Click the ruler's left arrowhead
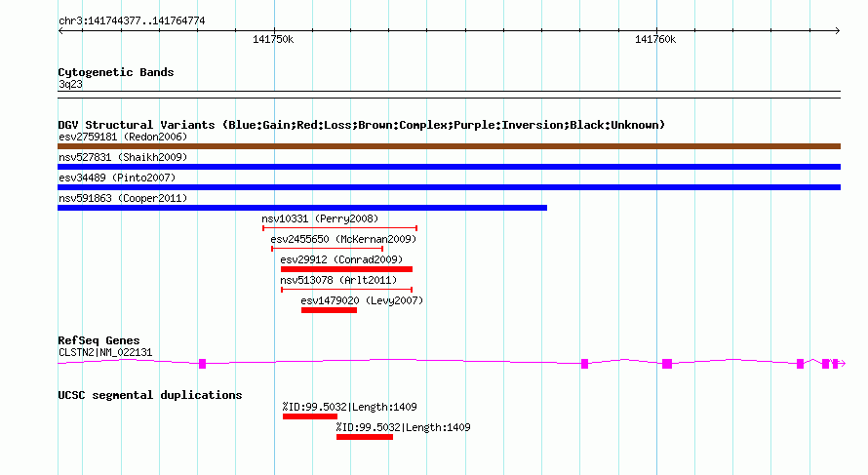 click(x=60, y=30)
